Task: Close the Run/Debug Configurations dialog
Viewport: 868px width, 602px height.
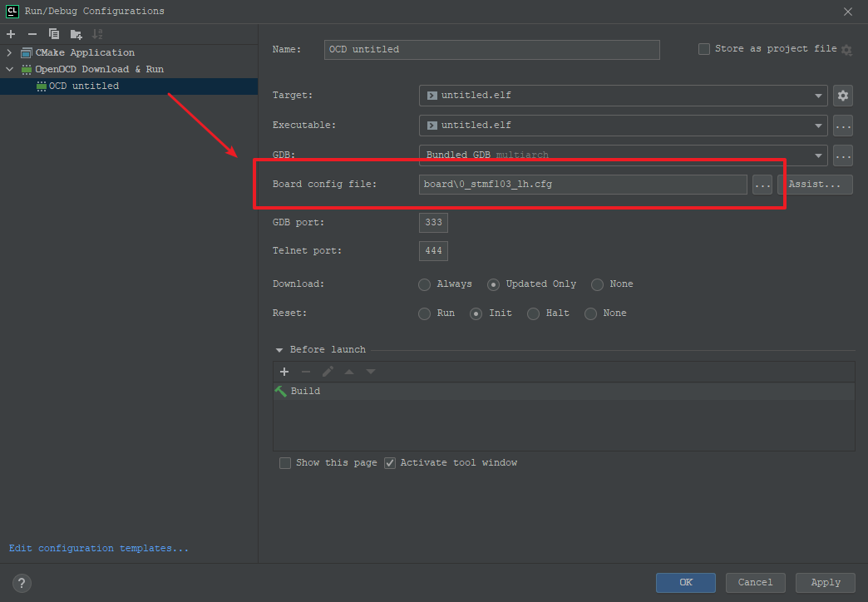Action: pos(847,12)
